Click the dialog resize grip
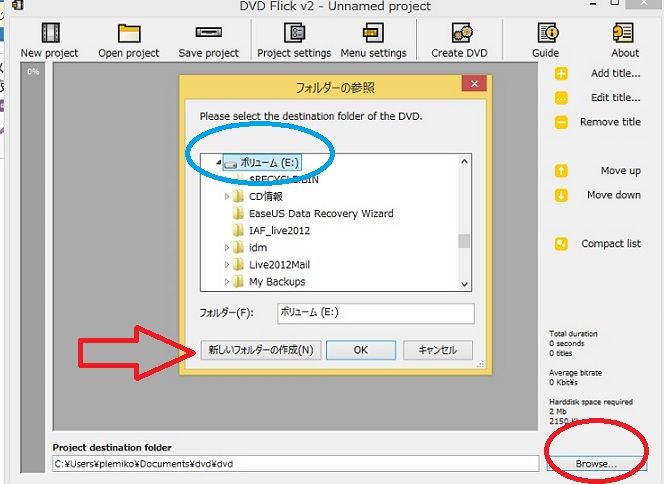664x484 pixels. (x=481, y=364)
